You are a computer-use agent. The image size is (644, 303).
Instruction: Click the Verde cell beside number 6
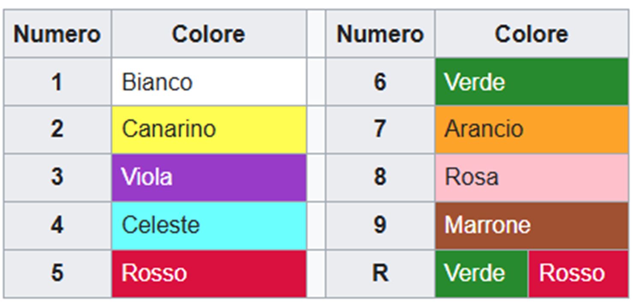(x=531, y=82)
